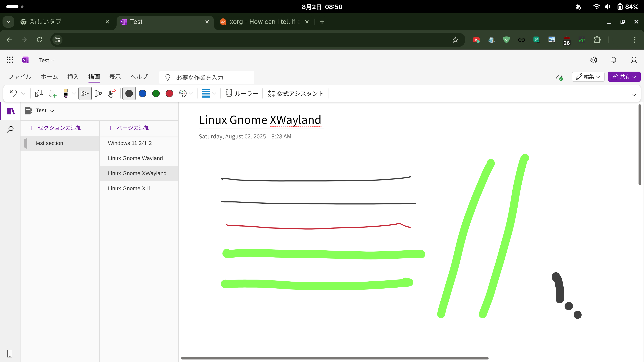Open Chrome extensions puzzle icon
This screenshot has height=362, width=644.
597,40
